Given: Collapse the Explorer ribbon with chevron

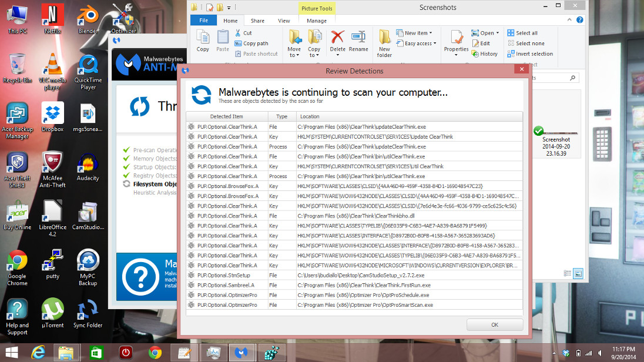Looking at the screenshot, I should [569, 20].
